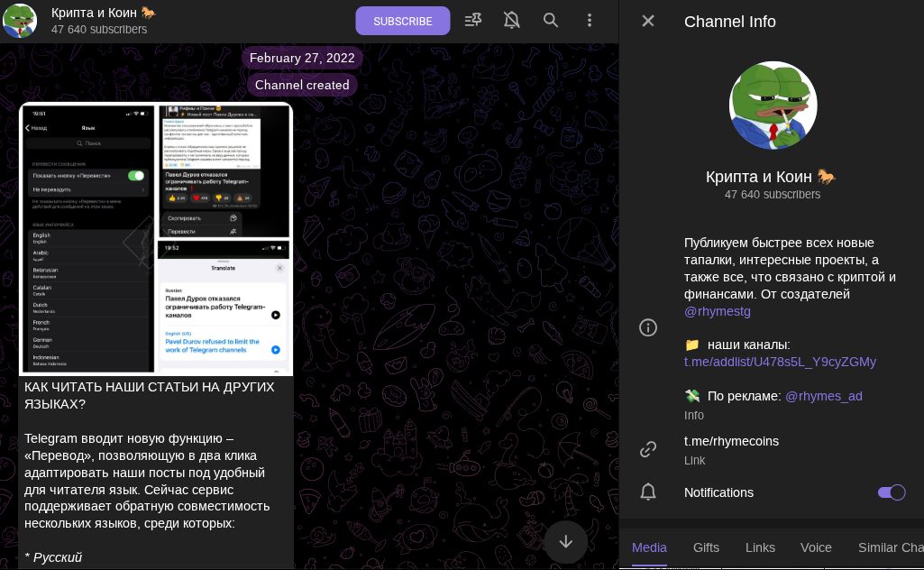
Task: Click the notifications bell icon in Channel Info
Action: (647, 492)
